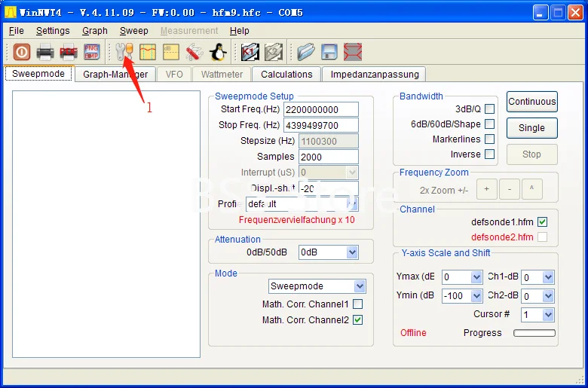Click the red Offline status text
The image size is (588, 388).
[413, 333]
